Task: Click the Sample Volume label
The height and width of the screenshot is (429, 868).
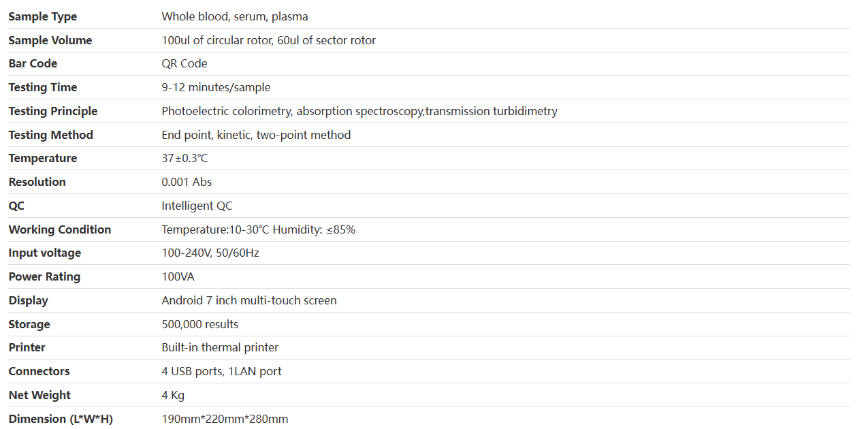Action: (x=50, y=40)
